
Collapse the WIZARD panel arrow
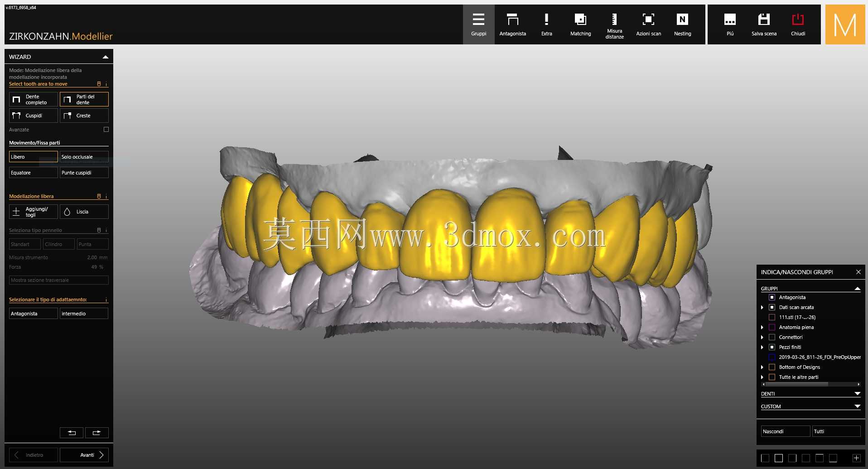[106, 57]
